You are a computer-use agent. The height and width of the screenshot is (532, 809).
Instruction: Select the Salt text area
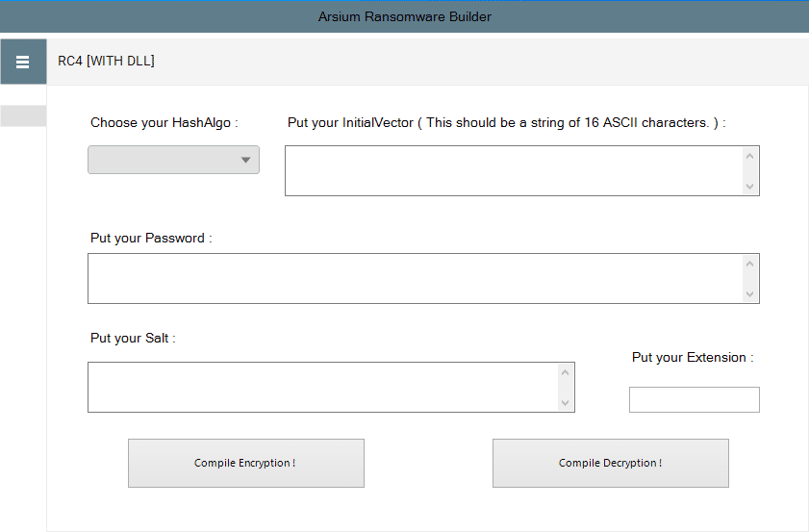tap(322, 388)
